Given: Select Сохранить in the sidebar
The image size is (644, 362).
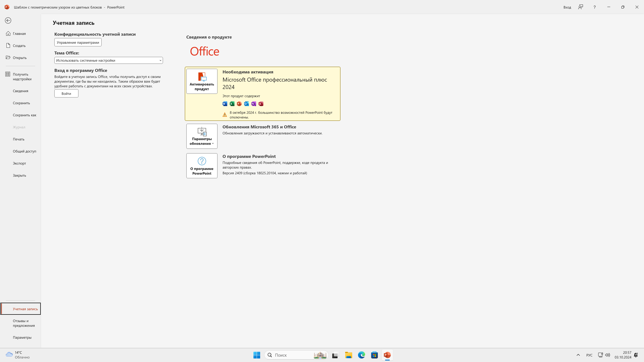Looking at the screenshot, I should click(x=20, y=103).
